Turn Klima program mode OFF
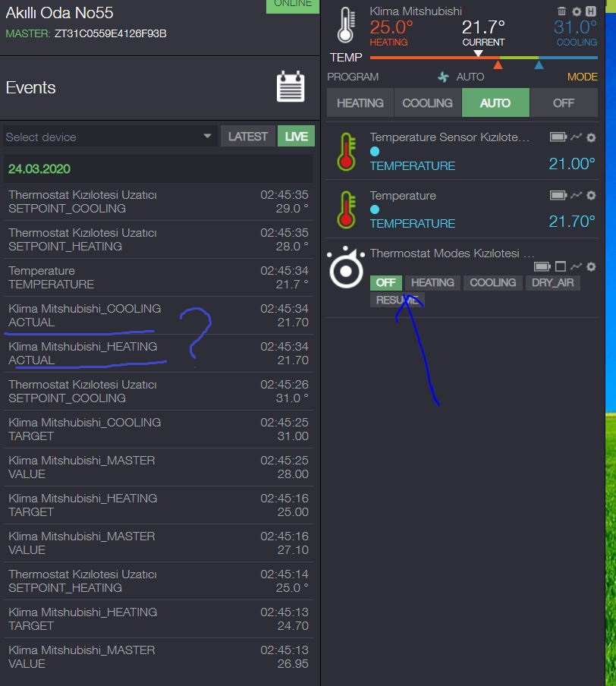616x686 pixels. pos(564,102)
